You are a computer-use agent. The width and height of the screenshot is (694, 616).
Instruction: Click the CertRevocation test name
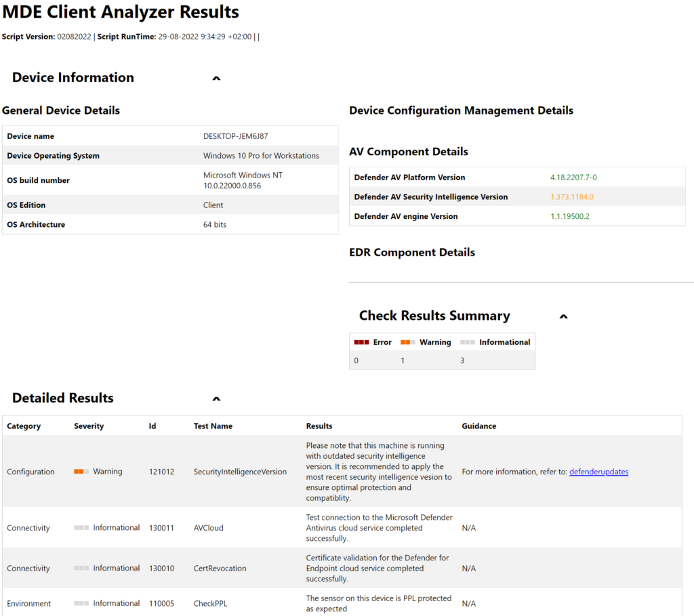click(x=220, y=568)
